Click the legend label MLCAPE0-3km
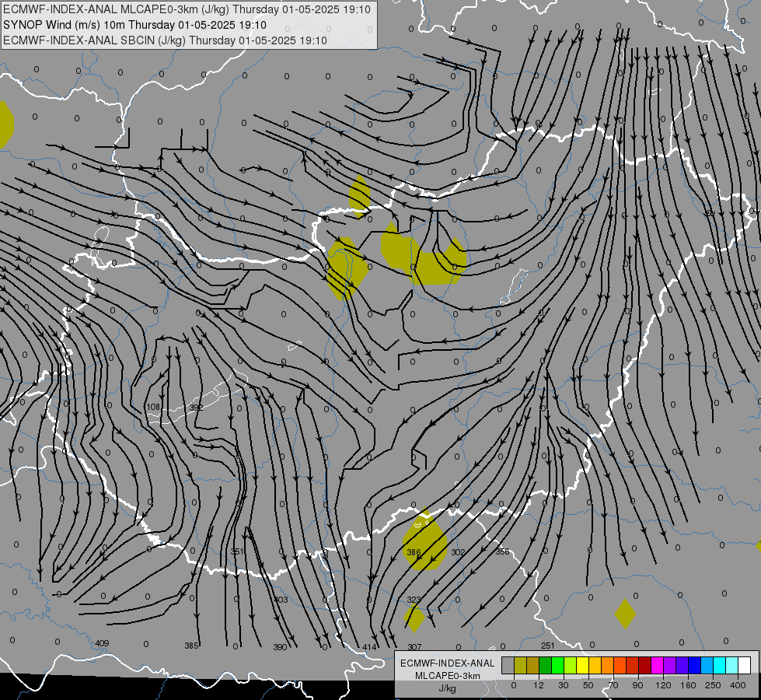761x700 pixels. click(448, 676)
